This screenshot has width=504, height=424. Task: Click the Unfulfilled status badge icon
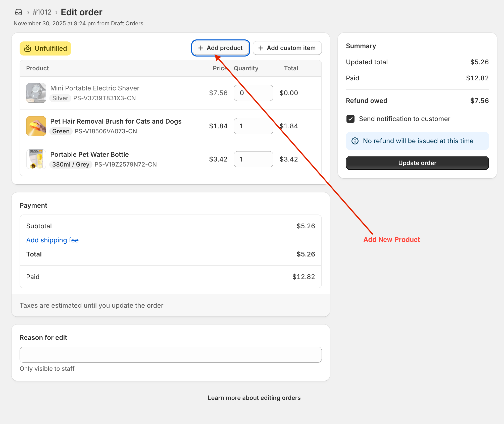[x=28, y=48]
